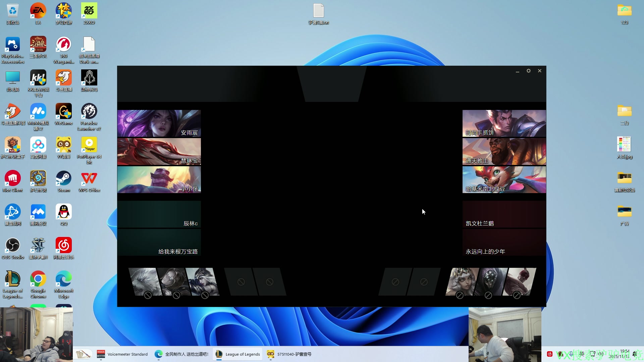Screen dimensions: 644x362
Task: Launch the Riot Client desktop icon
Action: point(13,179)
